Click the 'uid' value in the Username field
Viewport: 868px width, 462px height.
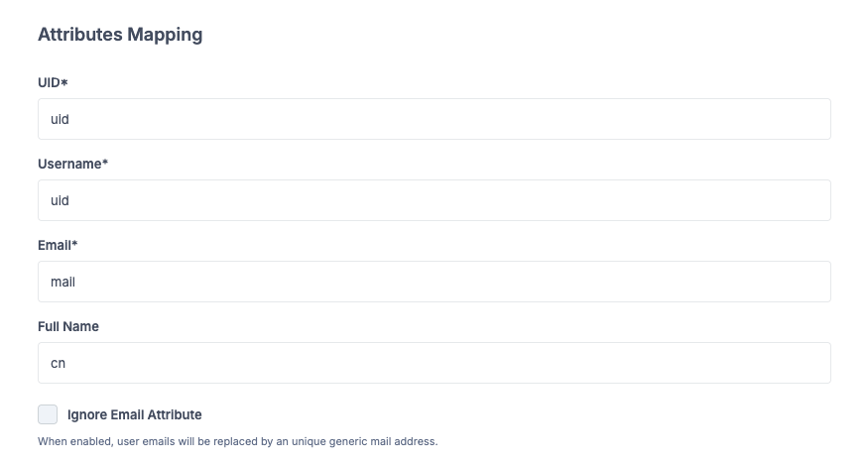(60, 200)
